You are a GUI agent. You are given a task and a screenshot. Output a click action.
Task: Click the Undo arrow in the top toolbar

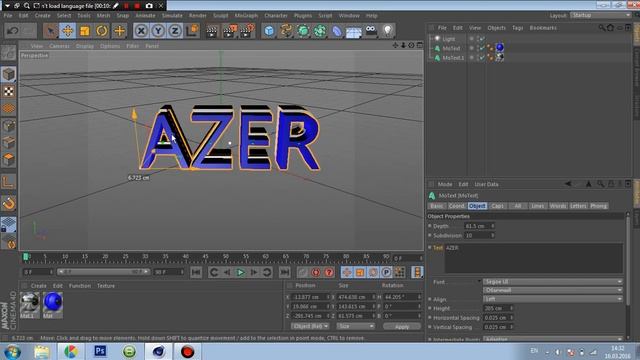point(12,31)
